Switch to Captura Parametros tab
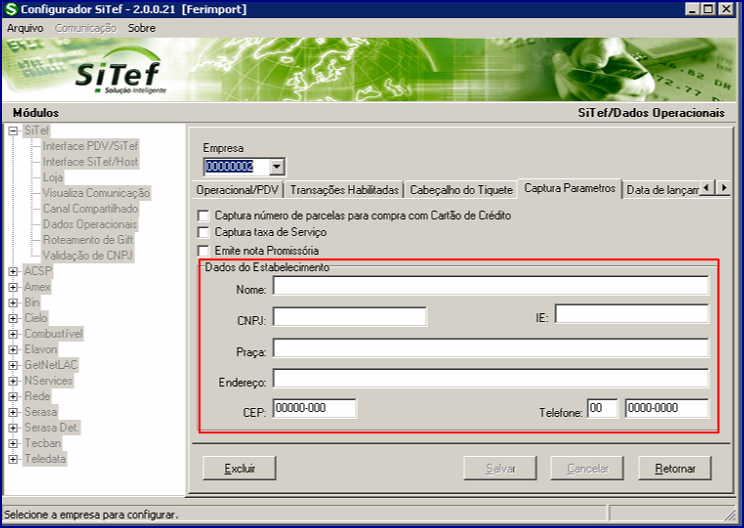 coord(570,188)
